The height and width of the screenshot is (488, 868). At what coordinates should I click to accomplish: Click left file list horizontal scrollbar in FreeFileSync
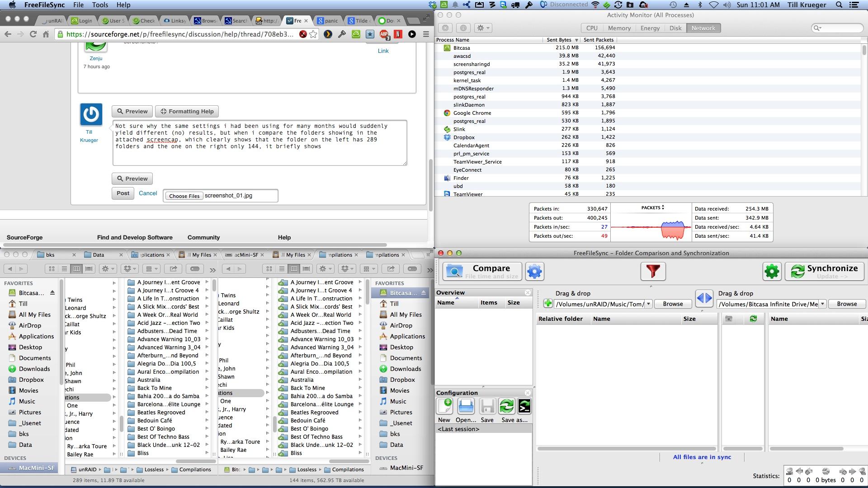coord(626,449)
